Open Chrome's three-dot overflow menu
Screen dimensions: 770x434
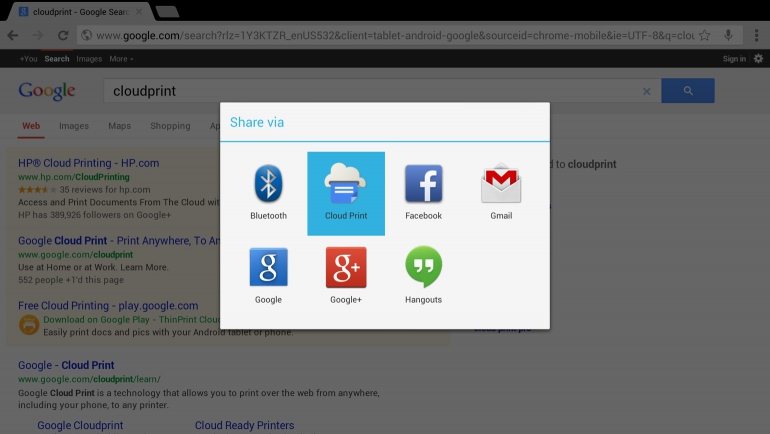(x=756, y=35)
